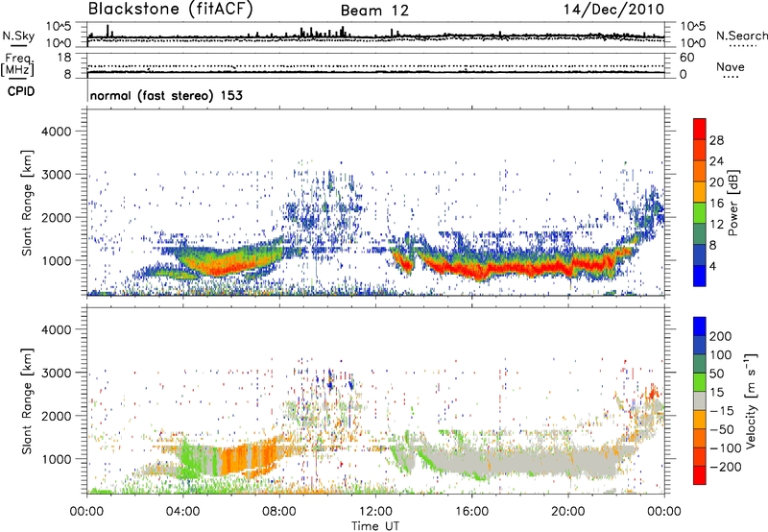Select the '28' Power colorbar value

[x=716, y=140]
